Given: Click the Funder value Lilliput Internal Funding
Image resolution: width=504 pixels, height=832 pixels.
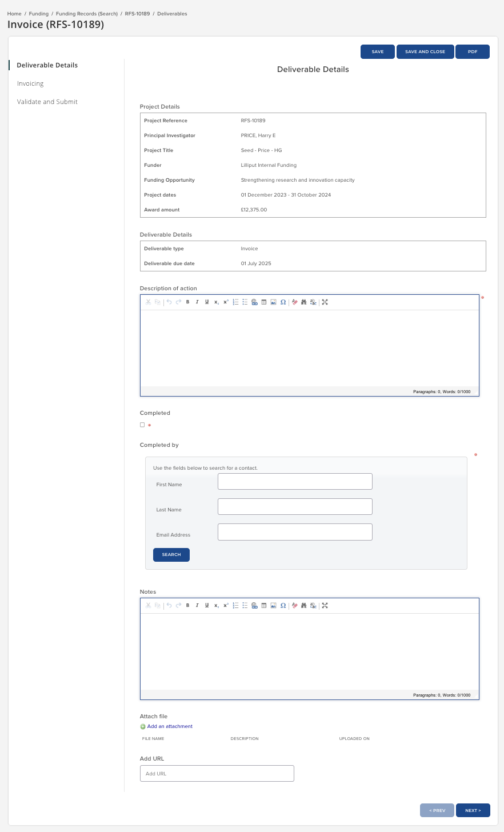Looking at the screenshot, I should point(269,165).
